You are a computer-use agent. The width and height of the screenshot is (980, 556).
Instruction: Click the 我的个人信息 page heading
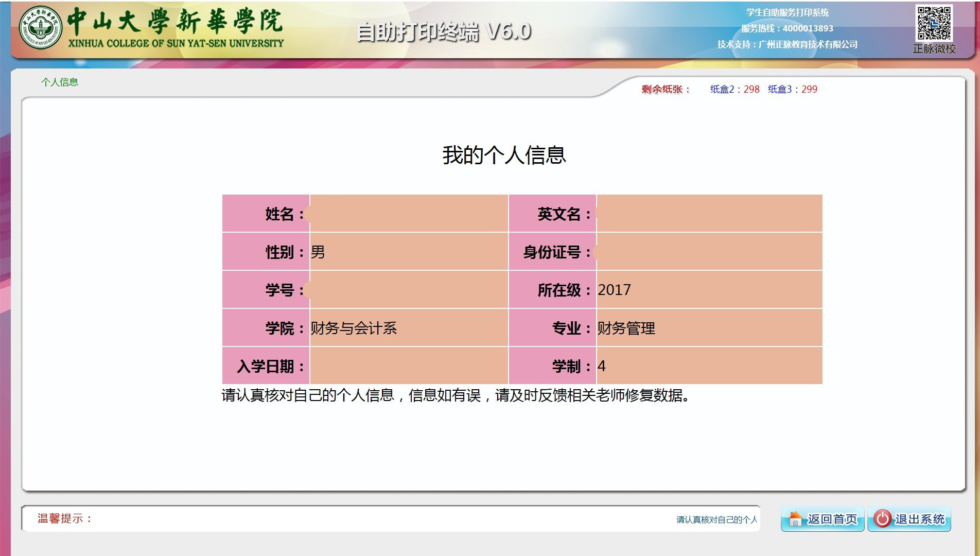tap(504, 155)
